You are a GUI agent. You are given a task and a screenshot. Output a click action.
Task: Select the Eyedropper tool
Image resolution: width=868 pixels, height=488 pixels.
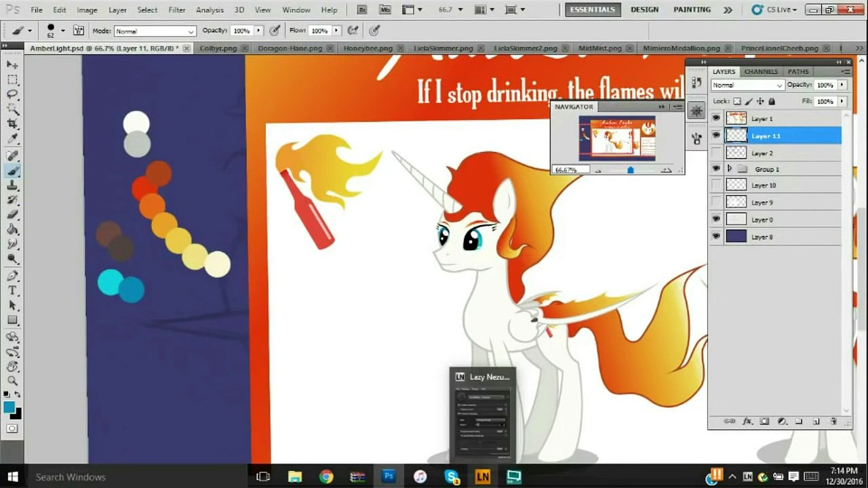coord(12,139)
